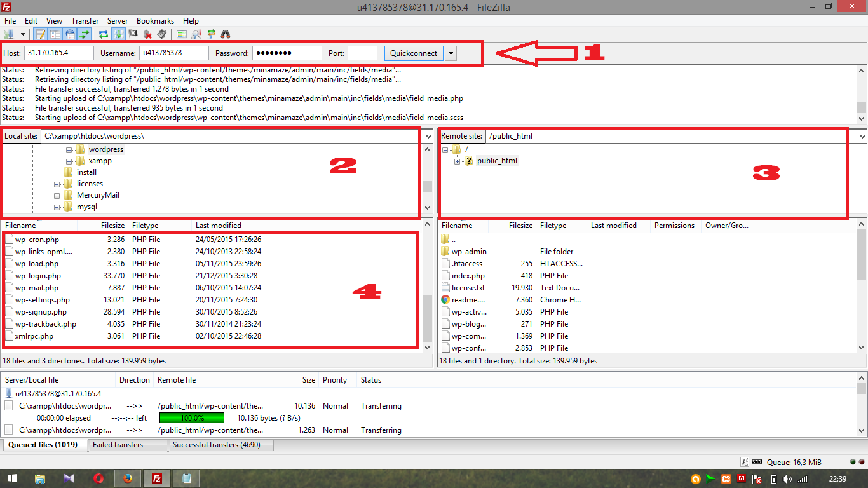Open the Site Manager
The height and width of the screenshot is (488, 868).
point(9,34)
